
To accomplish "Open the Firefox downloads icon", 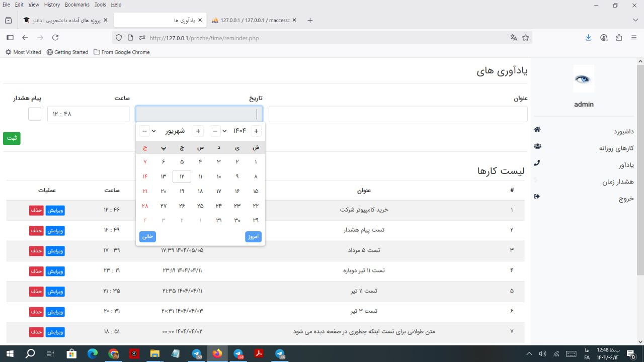I will point(589,38).
